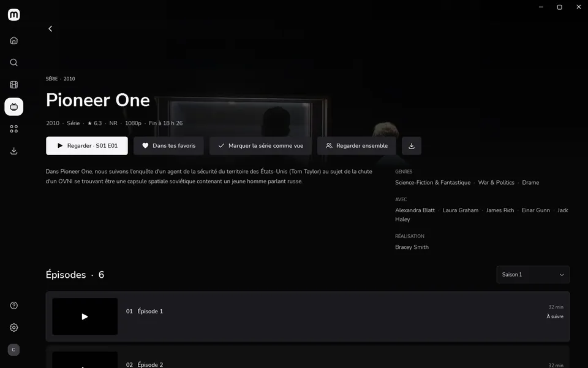
Task: Click the Fin à 18 h 26 text
Action: (x=166, y=123)
